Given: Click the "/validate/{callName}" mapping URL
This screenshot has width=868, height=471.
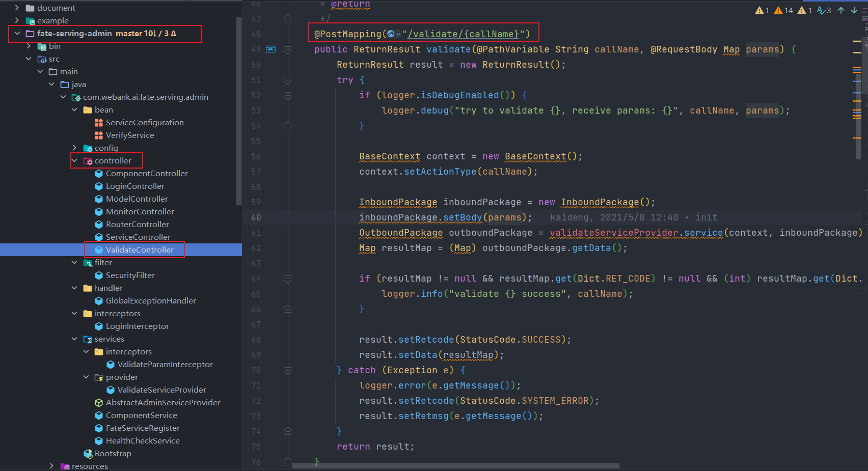Looking at the screenshot, I should click(463, 34).
